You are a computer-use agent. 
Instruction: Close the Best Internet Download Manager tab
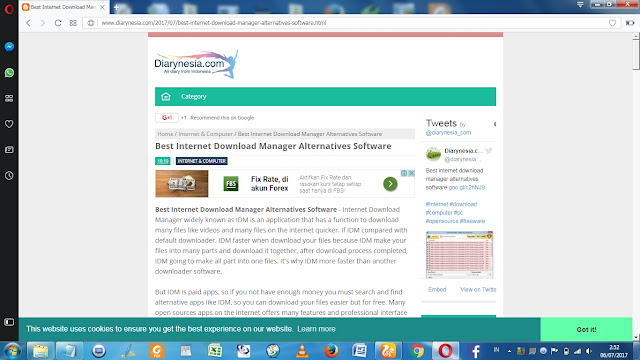[x=102, y=7]
